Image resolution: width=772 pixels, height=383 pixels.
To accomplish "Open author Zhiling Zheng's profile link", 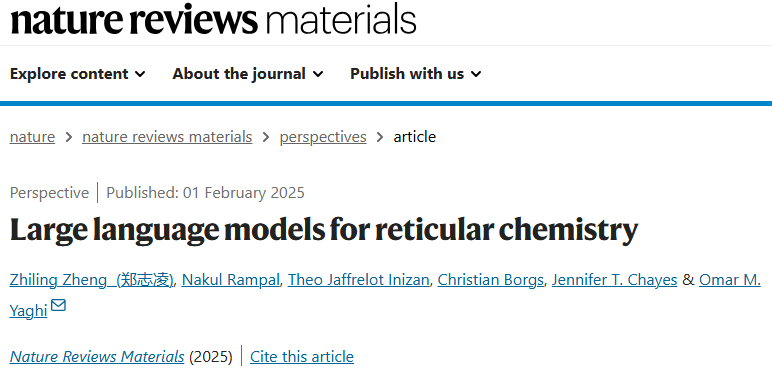I will (x=92, y=280).
